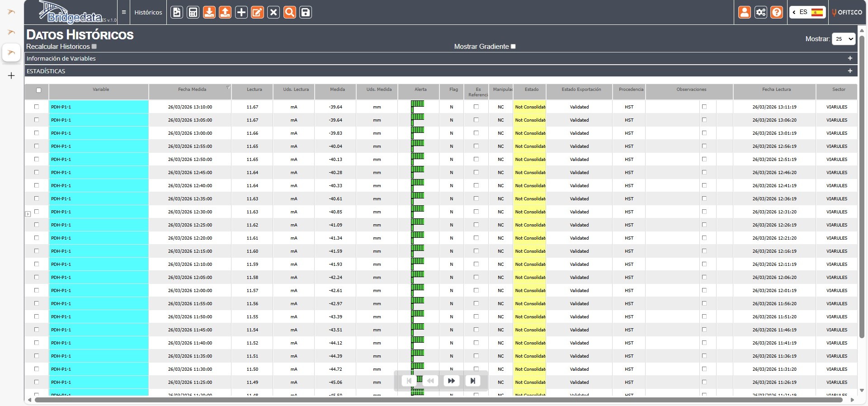Click the orange upload icon

pyautogui.click(x=225, y=12)
